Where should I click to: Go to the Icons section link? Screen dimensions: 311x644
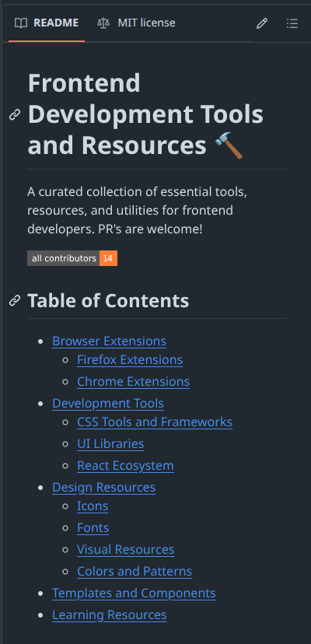(93, 506)
